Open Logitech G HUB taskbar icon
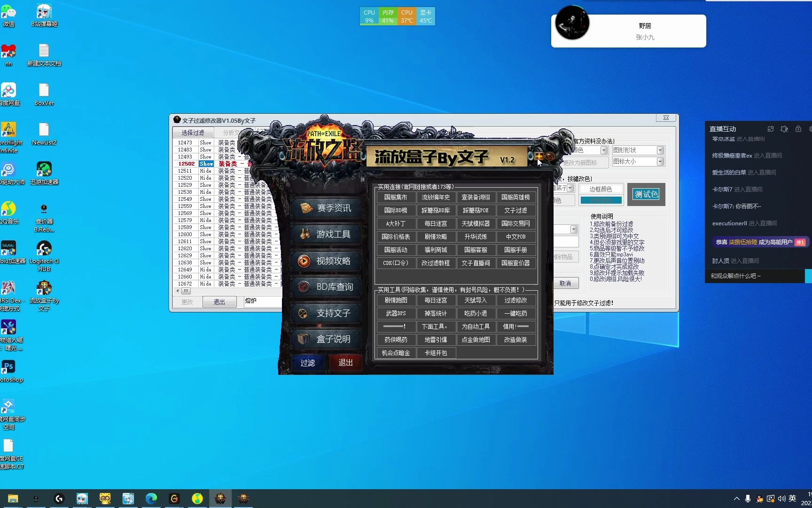The height and width of the screenshot is (508, 812). 59,499
